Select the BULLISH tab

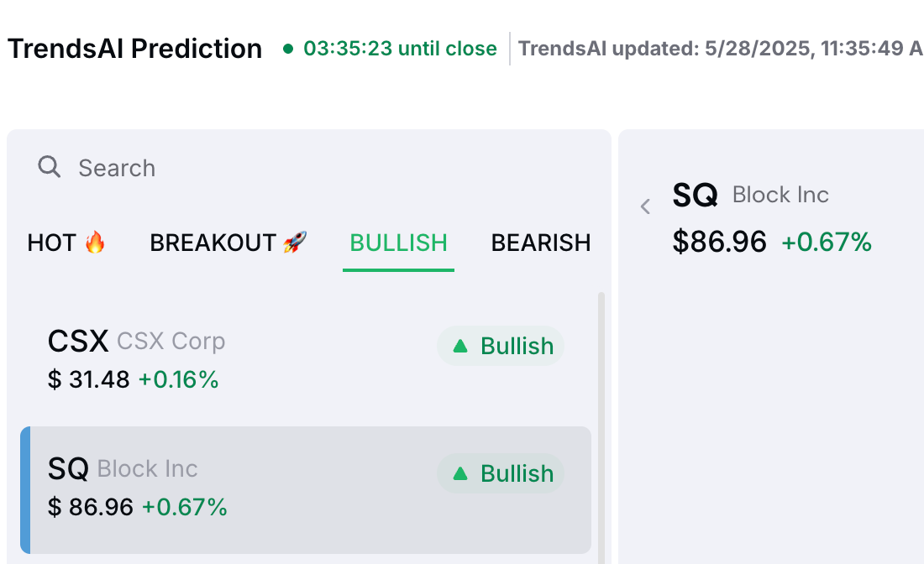click(x=398, y=243)
